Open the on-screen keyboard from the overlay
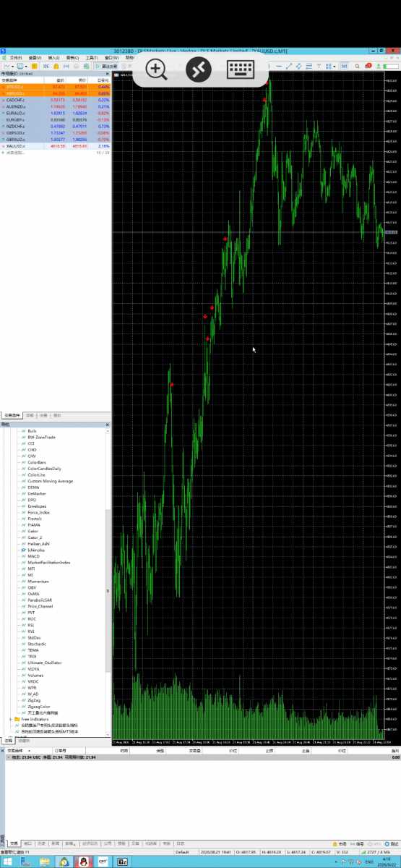 [x=239, y=69]
